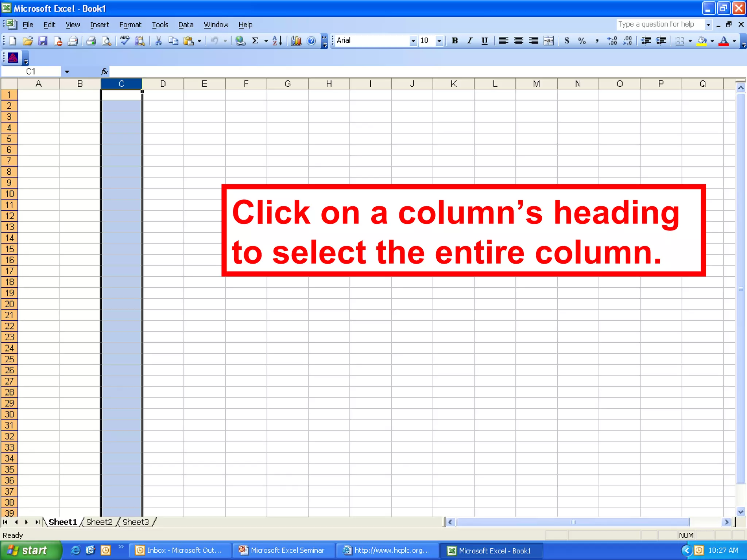Viewport: 747px width, 560px height.
Task: Toggle Bold formatting
Action: click(x=454, y=41)
